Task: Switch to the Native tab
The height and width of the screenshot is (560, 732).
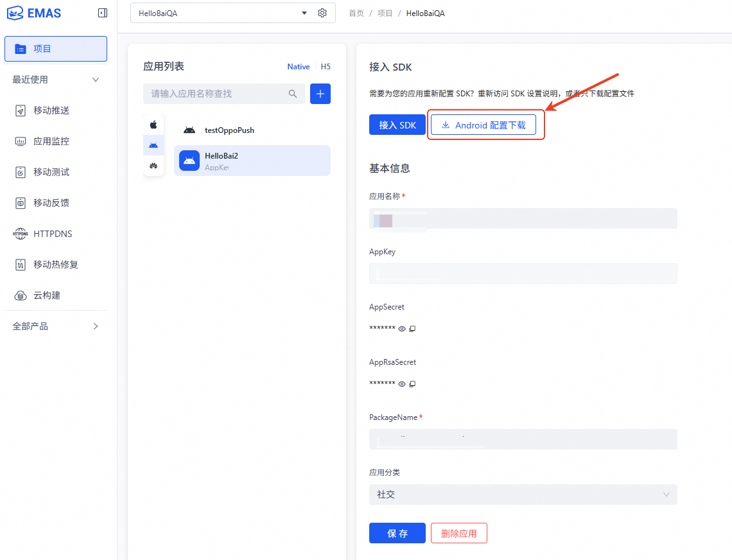Action: (299, 67)
